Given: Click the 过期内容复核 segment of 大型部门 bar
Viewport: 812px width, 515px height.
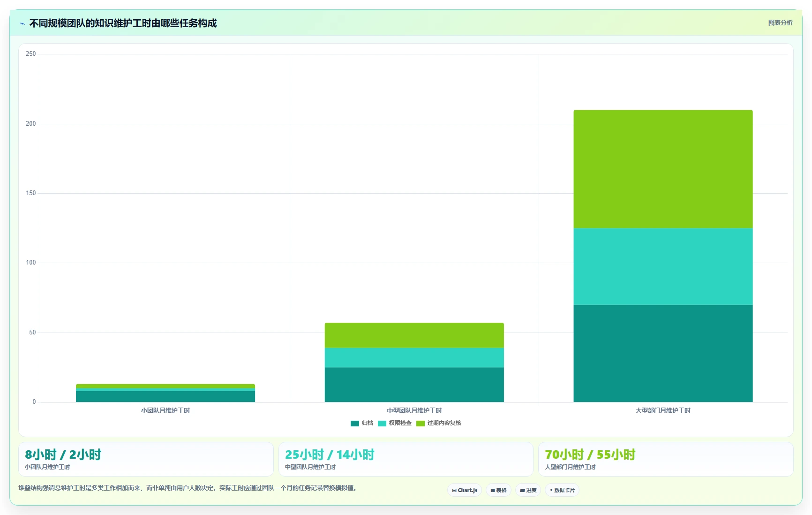Looking at the screenshot, I should [x=663, y=169].
